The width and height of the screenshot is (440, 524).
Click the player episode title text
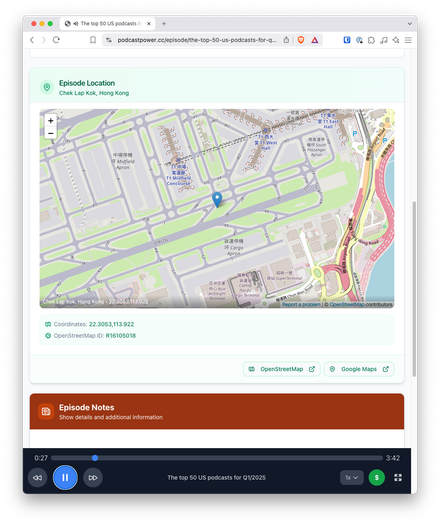click(x=216, y=478)
